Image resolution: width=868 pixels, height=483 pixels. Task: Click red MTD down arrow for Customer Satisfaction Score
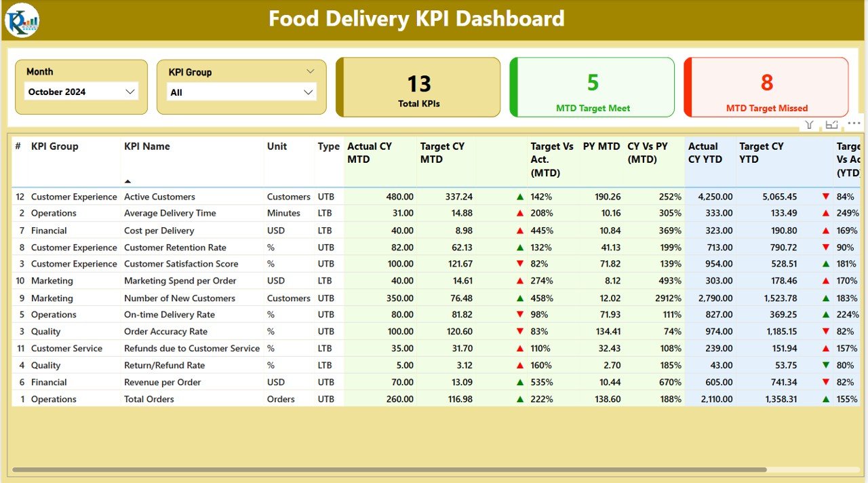click(520, 264)
